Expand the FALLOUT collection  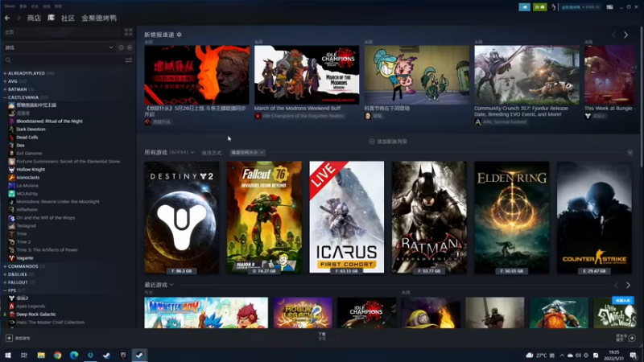coord(5,282)
